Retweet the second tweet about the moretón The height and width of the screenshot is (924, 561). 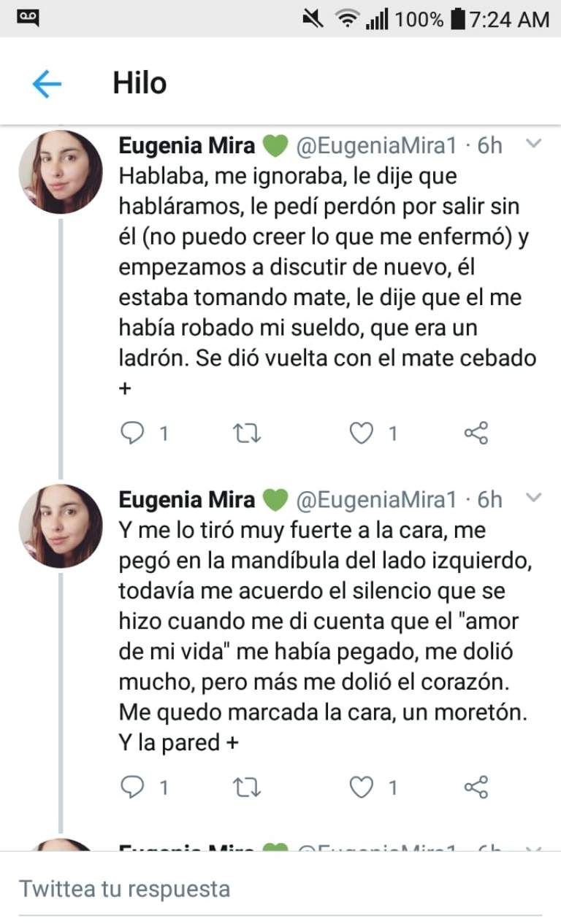[x=247, y=788]
